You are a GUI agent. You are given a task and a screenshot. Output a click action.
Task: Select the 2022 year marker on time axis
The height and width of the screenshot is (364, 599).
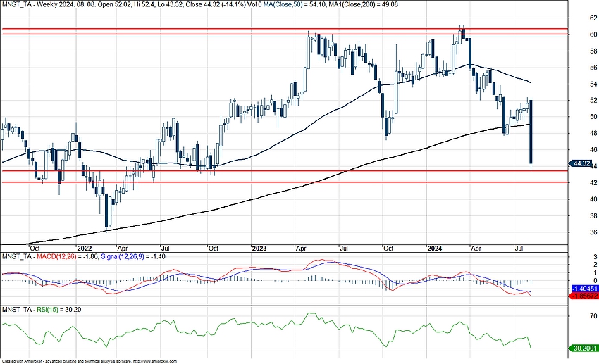pos(85,249)
